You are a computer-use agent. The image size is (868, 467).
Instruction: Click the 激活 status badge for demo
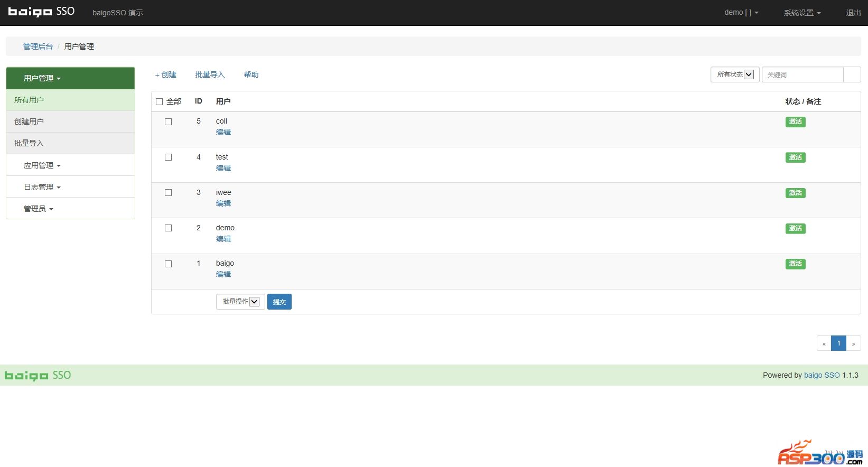796,228
